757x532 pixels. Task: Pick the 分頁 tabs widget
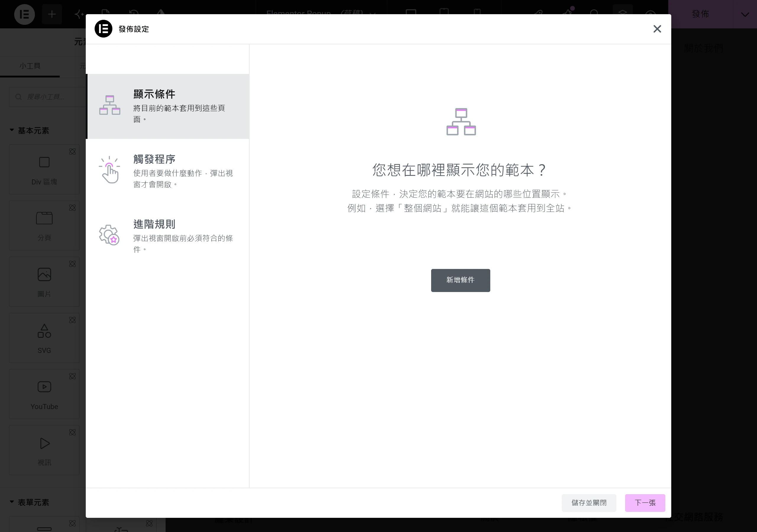44,226
